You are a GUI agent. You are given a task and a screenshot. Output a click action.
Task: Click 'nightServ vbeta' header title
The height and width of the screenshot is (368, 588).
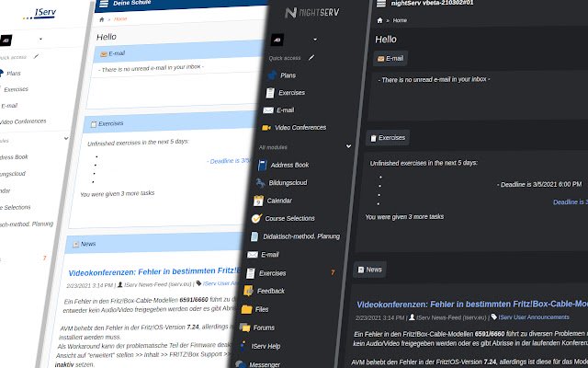(432, 3)
